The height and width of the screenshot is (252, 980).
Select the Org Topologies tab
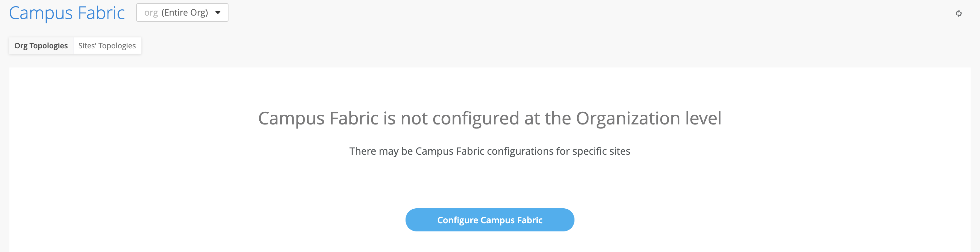(41, 46)
